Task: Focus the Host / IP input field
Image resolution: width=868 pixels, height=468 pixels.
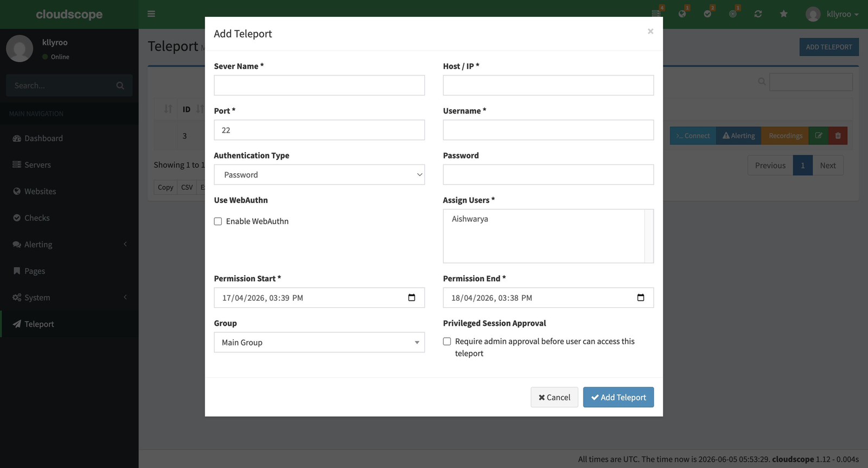Action: 548,85
